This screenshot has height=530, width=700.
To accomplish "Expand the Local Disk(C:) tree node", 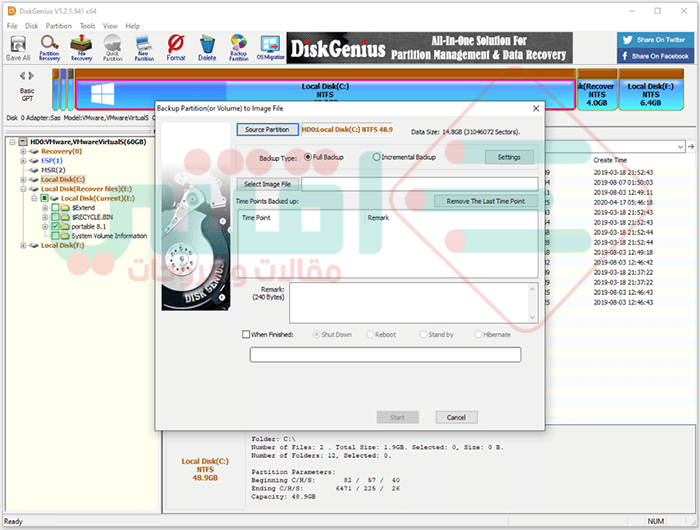I will coord(23,179).
